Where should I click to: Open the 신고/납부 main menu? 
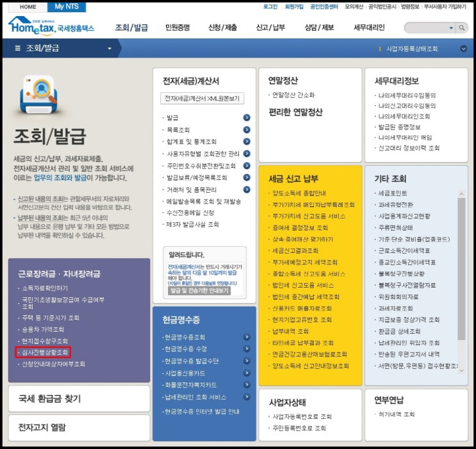(270, 28)
